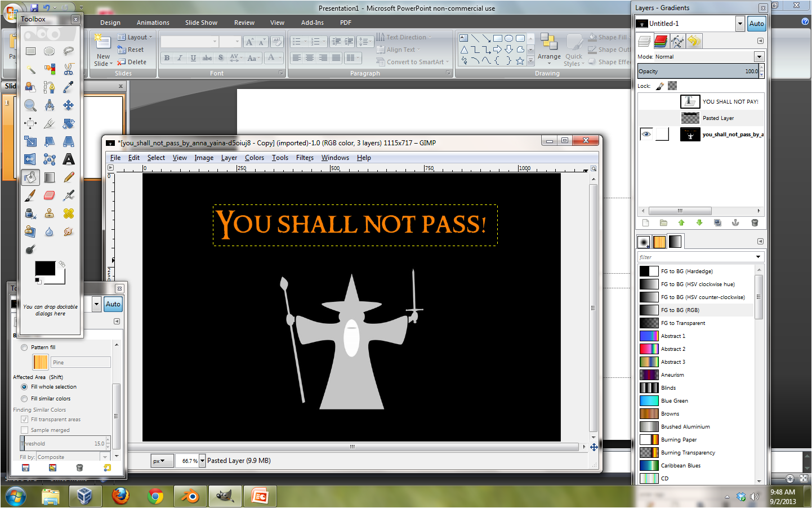The width and height of the screenshot is (812, 508).
Task: Open the px unit dropdown in status bar
Action: [161, 461]
